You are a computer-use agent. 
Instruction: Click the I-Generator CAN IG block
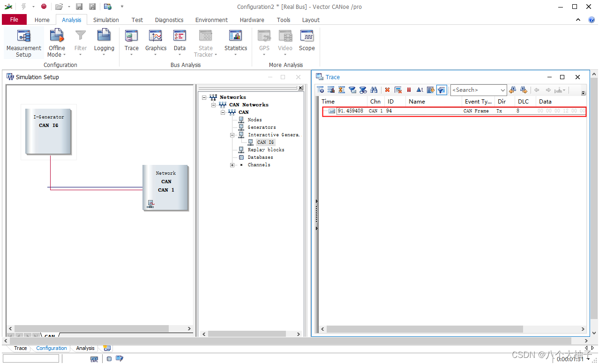tap(49, 131)
